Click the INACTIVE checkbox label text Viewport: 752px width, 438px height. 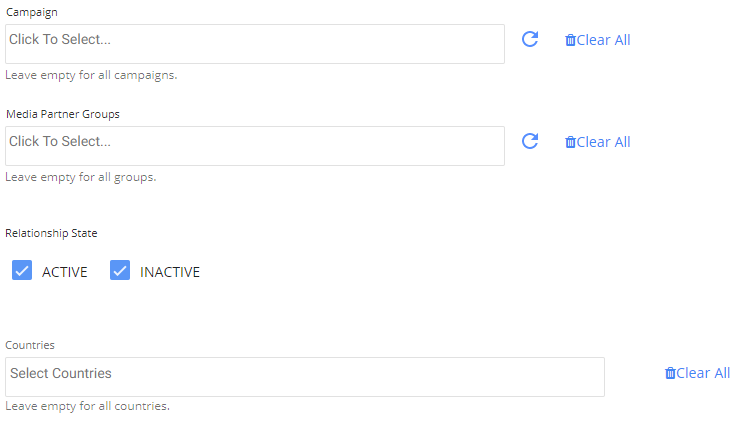[x=170, y=272]
